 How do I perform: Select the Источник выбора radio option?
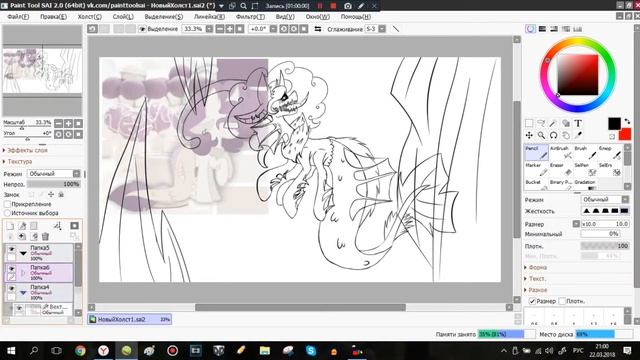(x=7, y=213)
